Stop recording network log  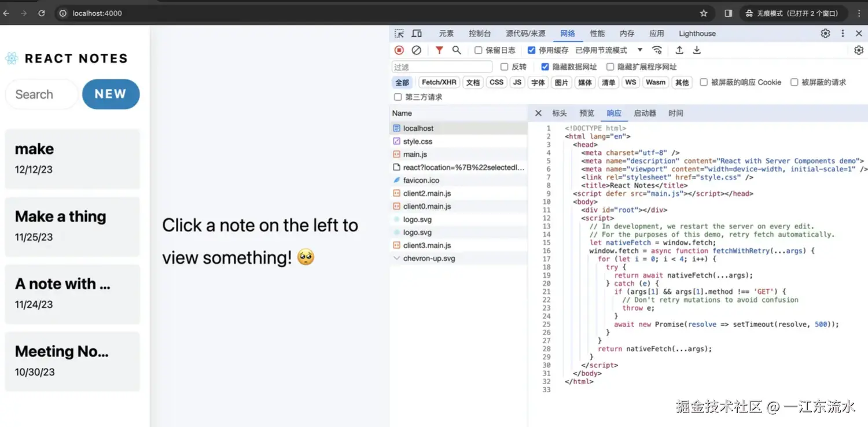point(399,50)
